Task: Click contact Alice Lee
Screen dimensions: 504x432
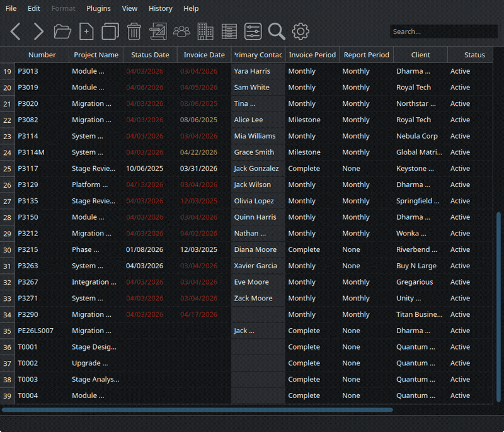Action: (x=258, y=120)
